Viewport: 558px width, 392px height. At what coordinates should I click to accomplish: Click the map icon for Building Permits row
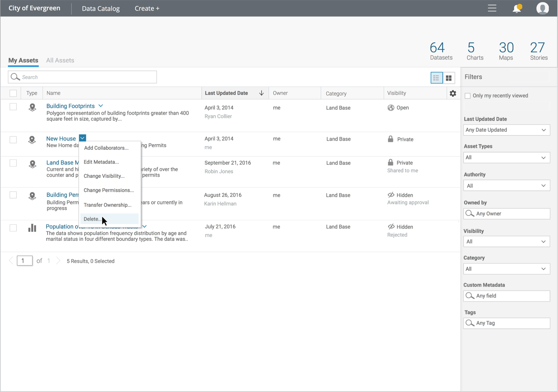pyautogui.click(x=32, y=196)
